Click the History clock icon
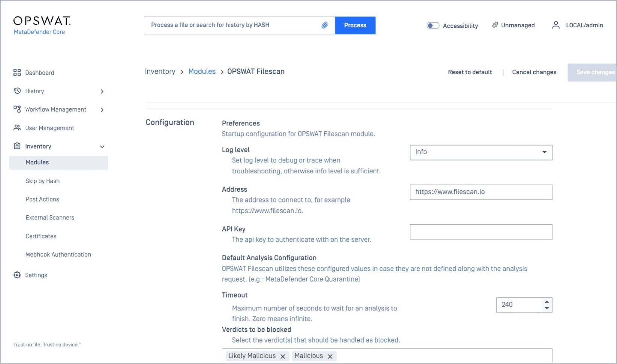 [17, 91]
